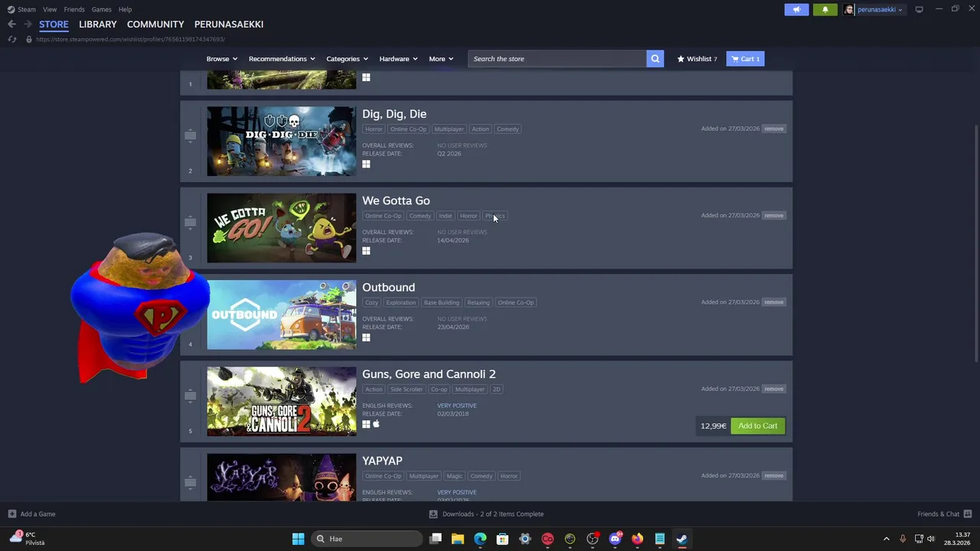Expand the More dropdown
The image size is (980, 551).
click(441, 59)
